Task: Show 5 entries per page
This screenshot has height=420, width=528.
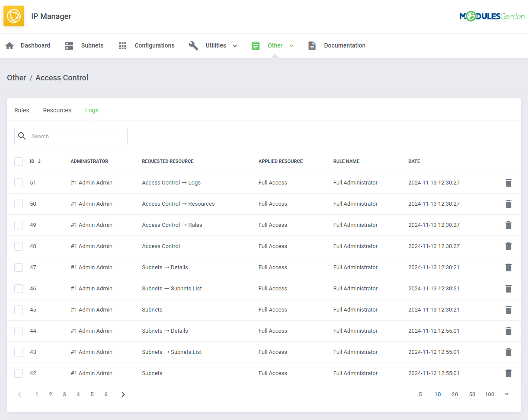Action: click(x=420, y=395)
